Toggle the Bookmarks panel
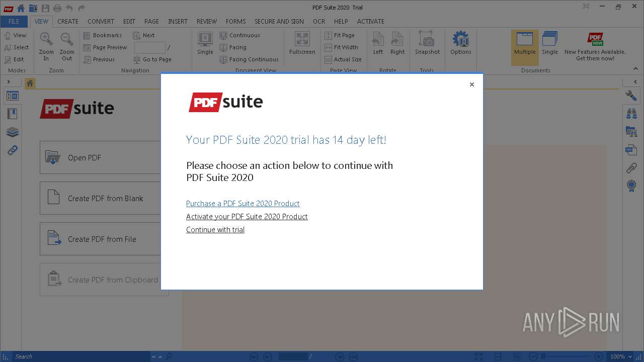This screenshot has height=362, width=644. point(103,35)
